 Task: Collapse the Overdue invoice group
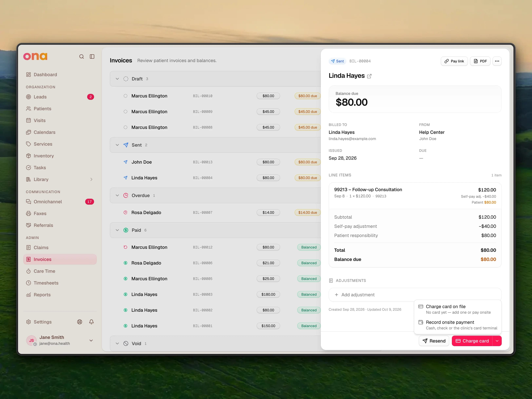(x=117, y=195)
